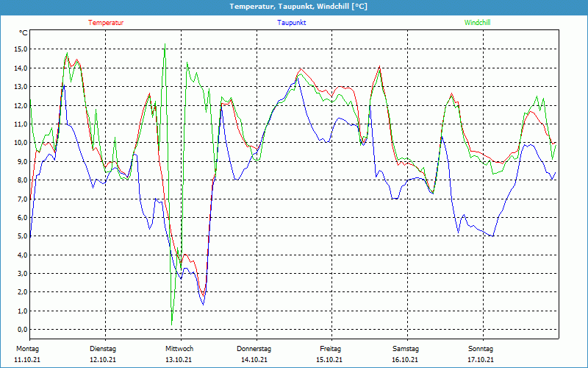
Task: Click the Sonntag day label
Action: pyautogui.click(x=481, y=349)
